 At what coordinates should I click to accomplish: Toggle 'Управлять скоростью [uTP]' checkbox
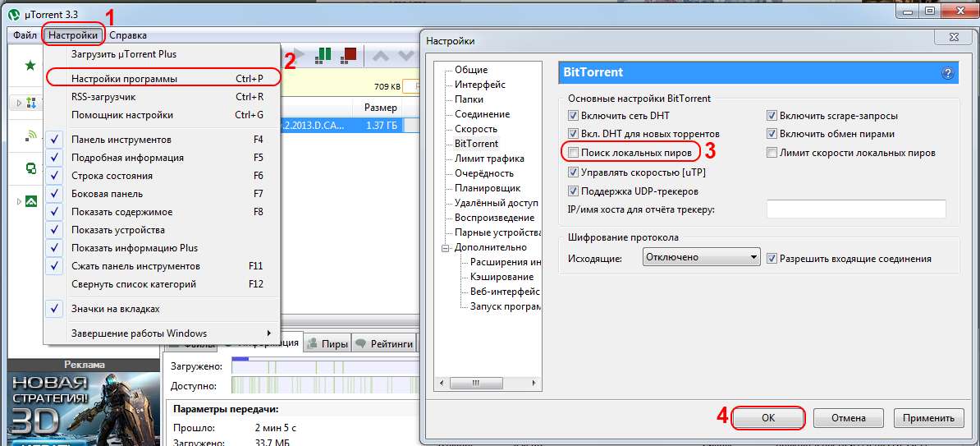(573, 172)
